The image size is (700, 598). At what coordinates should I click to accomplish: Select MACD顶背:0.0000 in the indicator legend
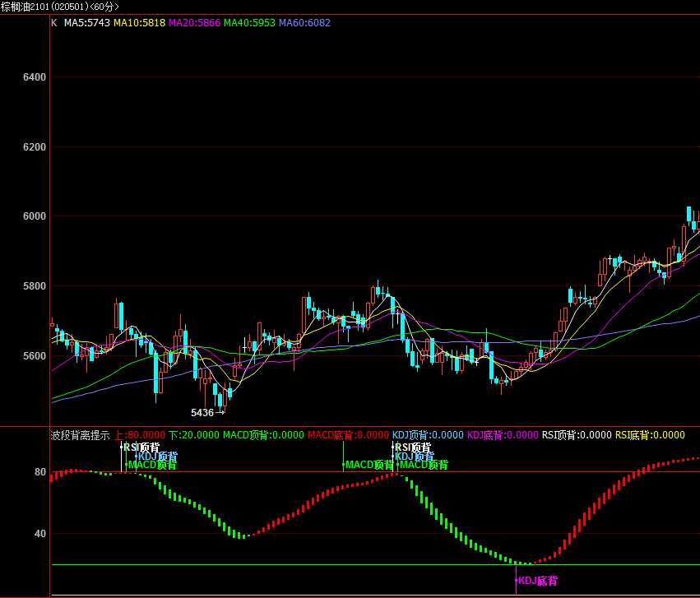[x=262, y=435]
